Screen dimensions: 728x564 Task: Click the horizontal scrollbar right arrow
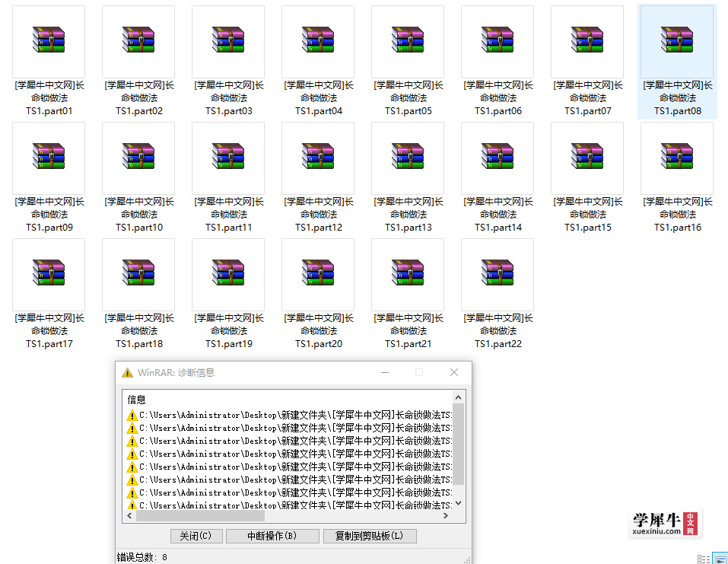tap(446, 516)
